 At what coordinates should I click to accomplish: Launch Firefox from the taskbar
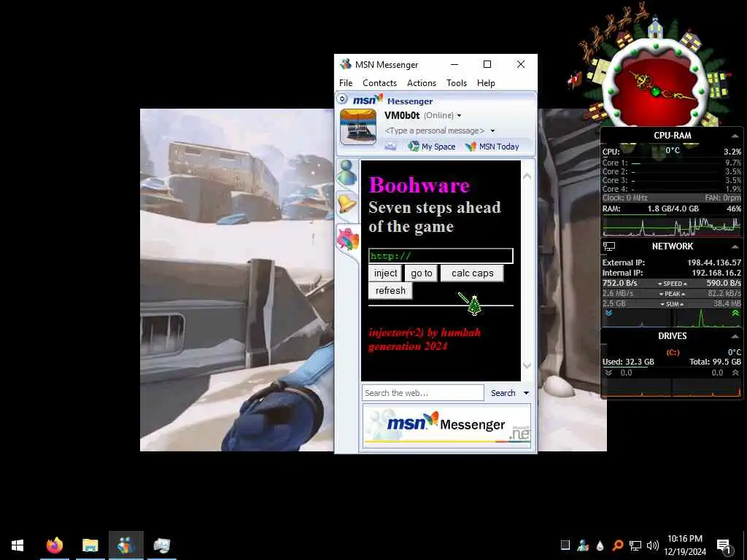[x=54, y=545]
